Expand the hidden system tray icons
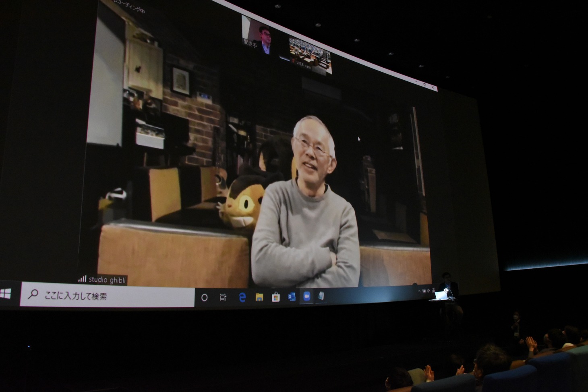 419,291
